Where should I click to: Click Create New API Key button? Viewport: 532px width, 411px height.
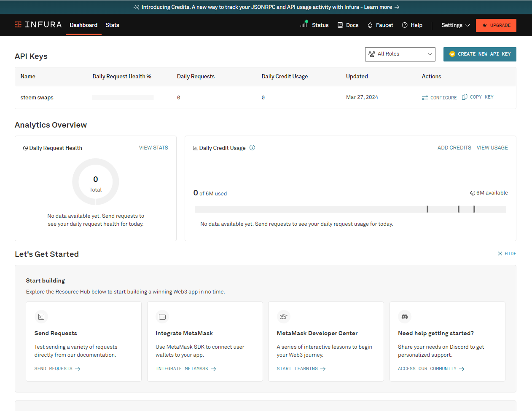(x=480, y=54)
